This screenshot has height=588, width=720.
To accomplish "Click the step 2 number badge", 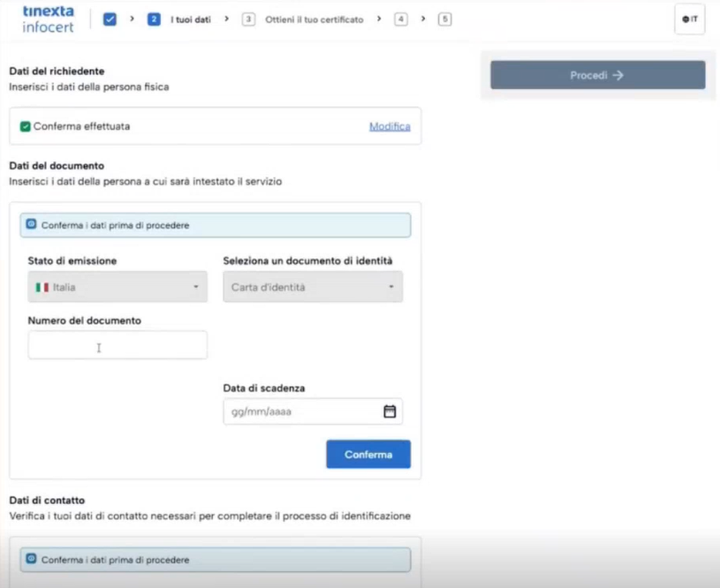I will point(154,19).
